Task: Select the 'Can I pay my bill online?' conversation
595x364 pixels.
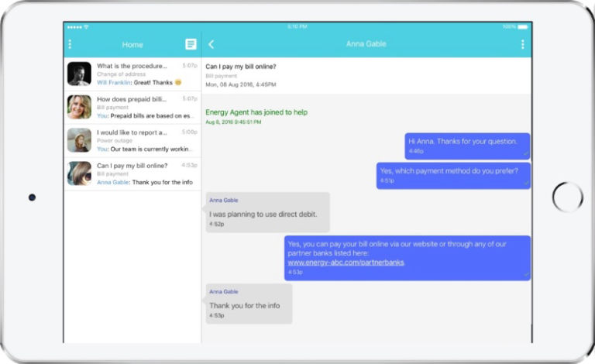Action: [132, 173]
